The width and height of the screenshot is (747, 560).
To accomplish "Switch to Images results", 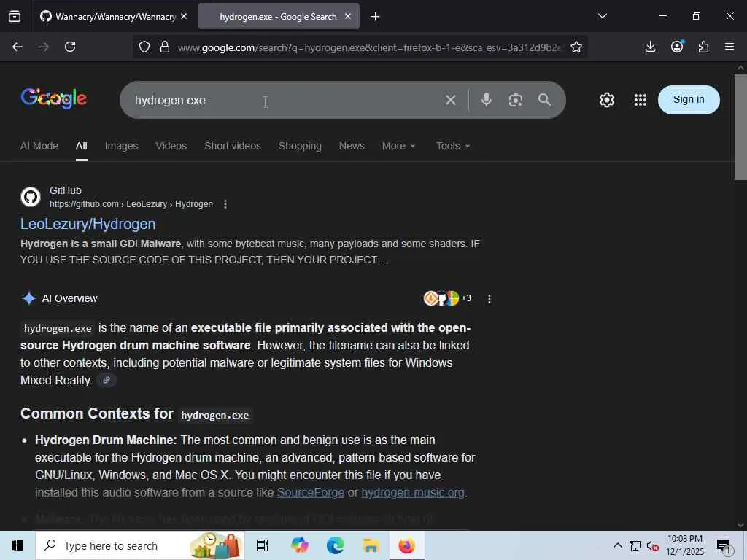I will coord(122,146).
